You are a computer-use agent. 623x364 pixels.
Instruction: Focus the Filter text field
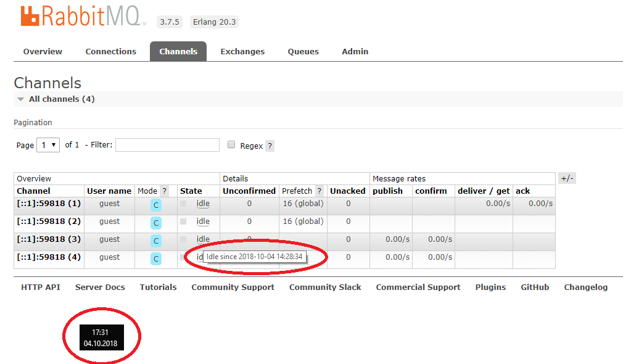point(167,145)
